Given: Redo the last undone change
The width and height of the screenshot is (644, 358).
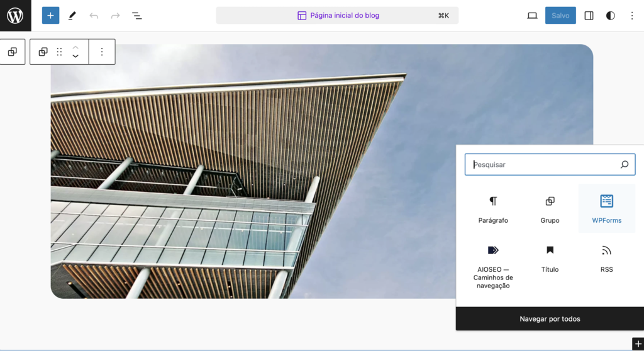Looking at the screenshot, I should pyautogui.click(x=116, y=16).
